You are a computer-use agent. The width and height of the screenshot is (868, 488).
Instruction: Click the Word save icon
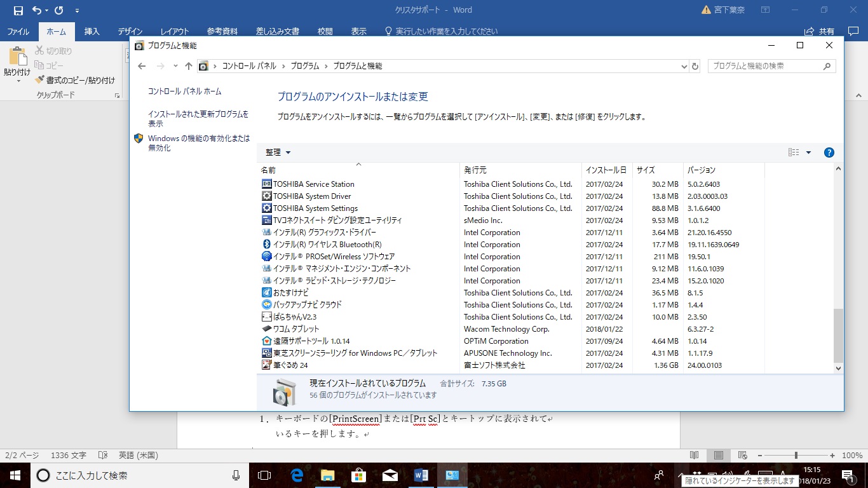(x=18, y=10)
